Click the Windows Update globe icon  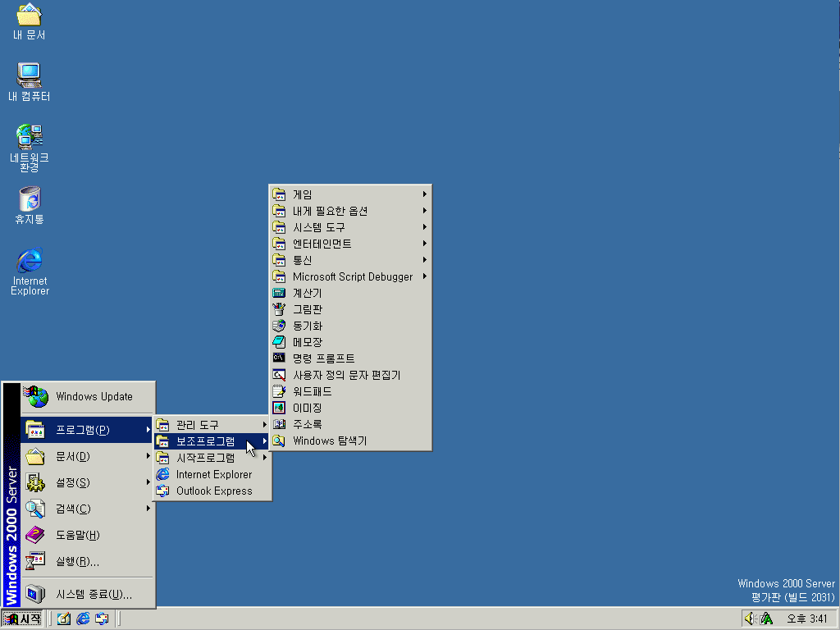(36, 396)
